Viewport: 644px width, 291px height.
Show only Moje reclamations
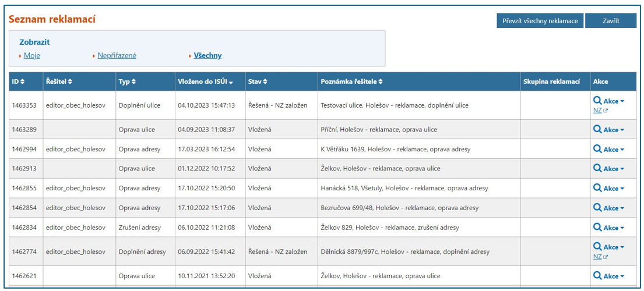31,56
